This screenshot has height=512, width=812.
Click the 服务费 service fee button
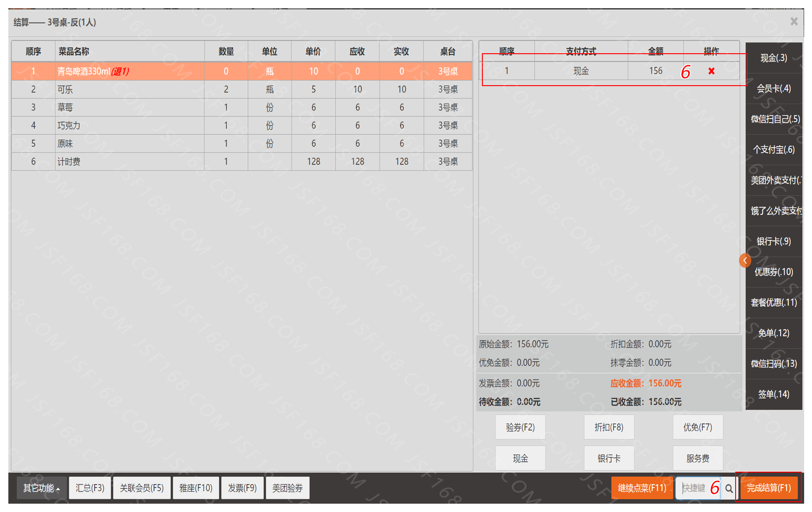tap(698, 458)
